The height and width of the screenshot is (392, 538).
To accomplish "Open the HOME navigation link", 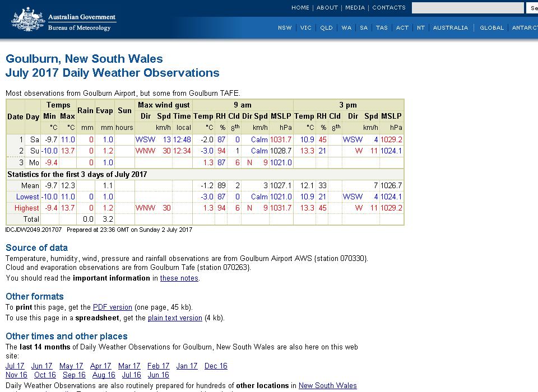I will (x=300, y=8).
